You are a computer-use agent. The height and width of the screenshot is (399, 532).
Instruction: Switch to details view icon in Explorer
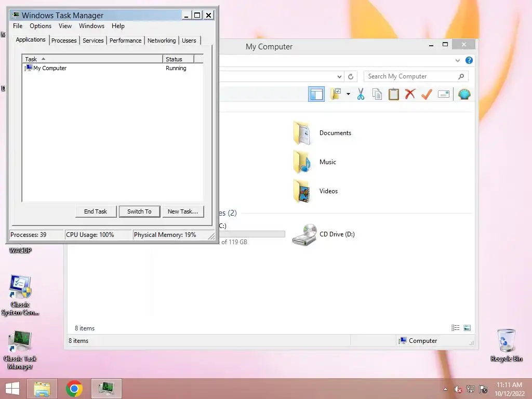[455, 328]
